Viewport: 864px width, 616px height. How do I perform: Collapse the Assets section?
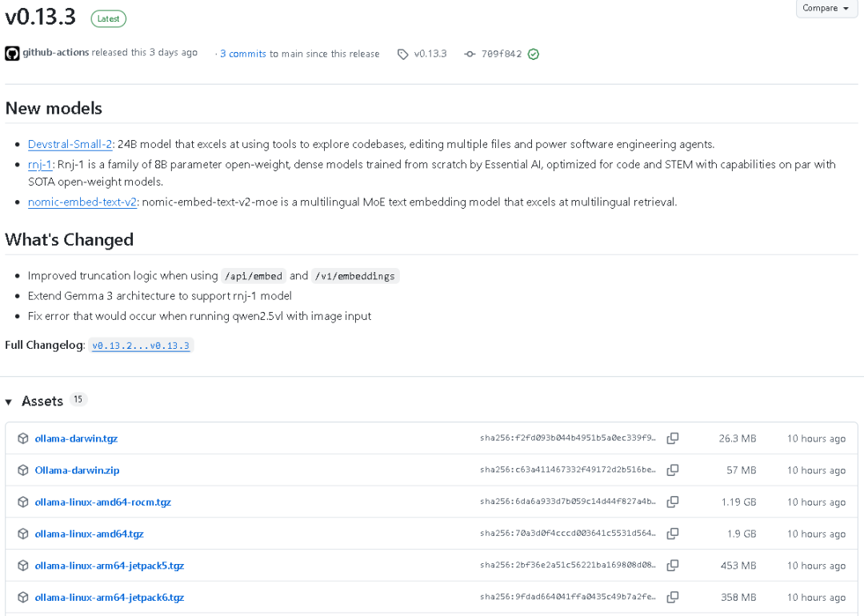coord(10,402)
